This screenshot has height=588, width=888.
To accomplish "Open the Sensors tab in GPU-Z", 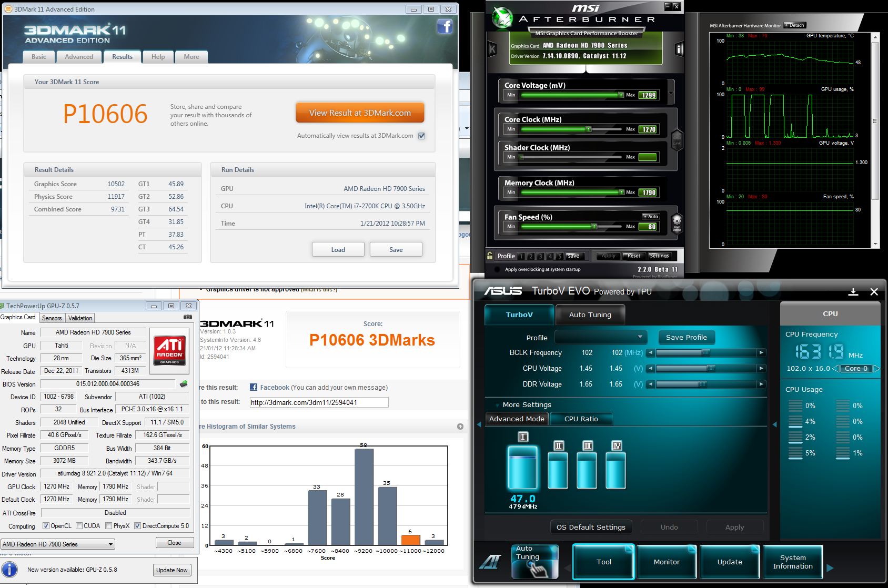I will (x=52, y=318).
